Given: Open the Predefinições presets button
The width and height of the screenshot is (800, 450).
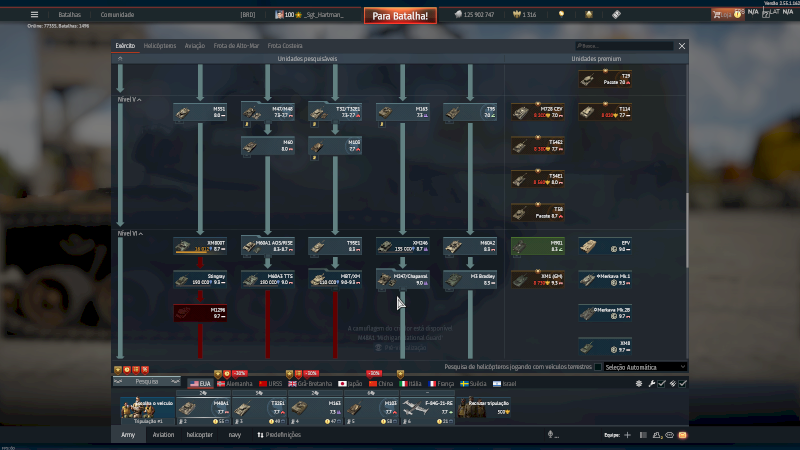Looking at the screenshot, I should point(279,435).
